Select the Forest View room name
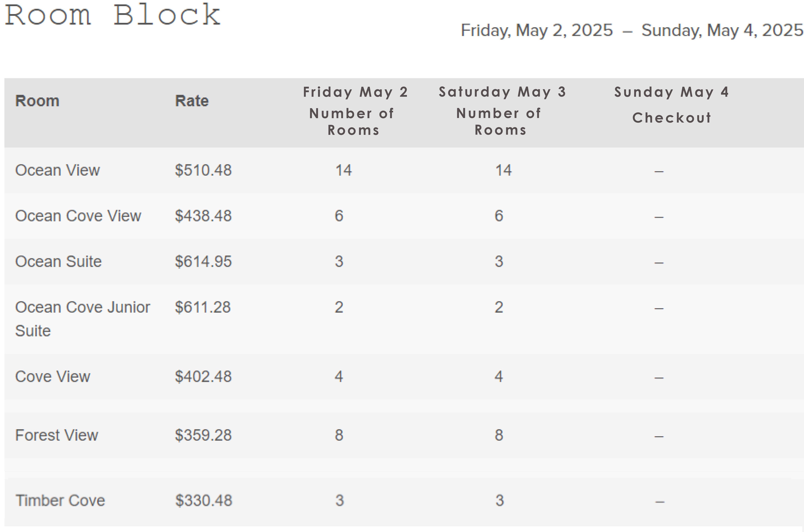 [x=57, y=435]
